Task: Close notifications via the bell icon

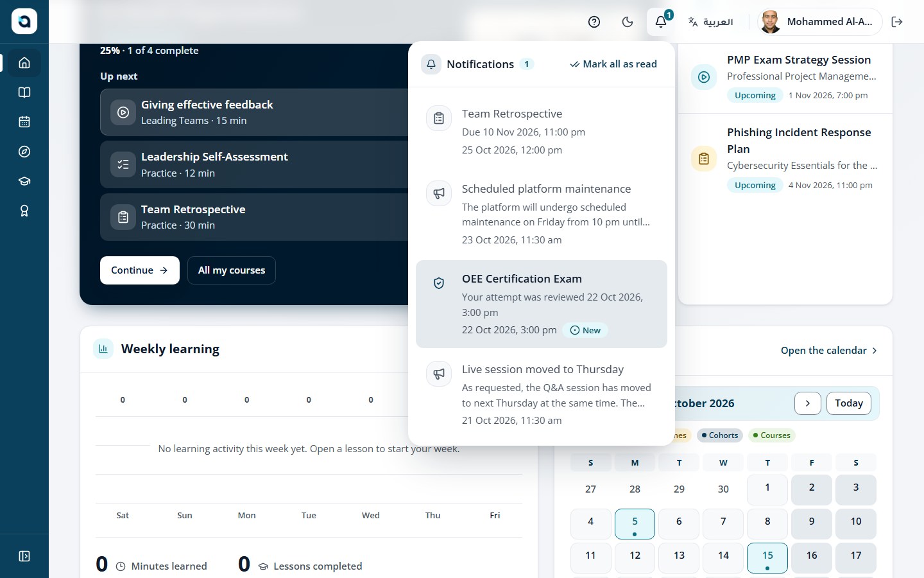Action: point(661,22)
